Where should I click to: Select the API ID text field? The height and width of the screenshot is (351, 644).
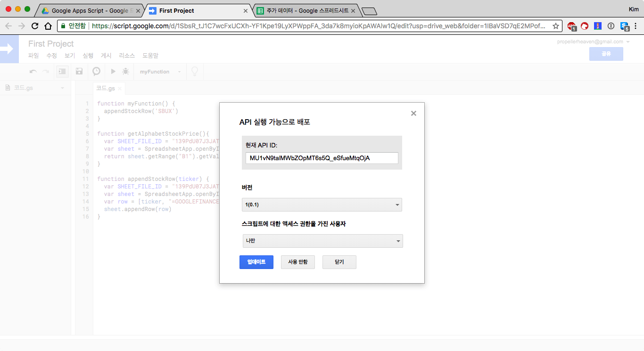[322, 158]
